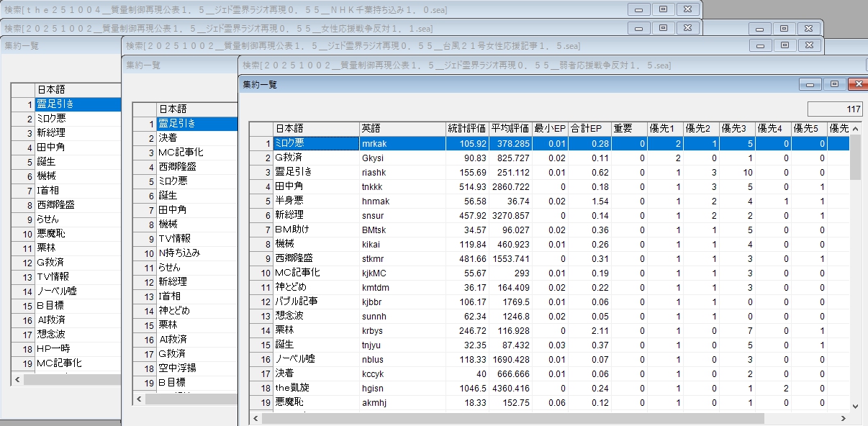Click the 合計EP column header

click(x=589, y=129)
